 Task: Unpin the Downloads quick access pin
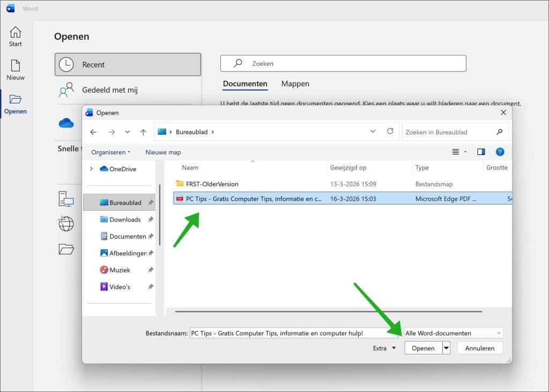click(152, 219)
